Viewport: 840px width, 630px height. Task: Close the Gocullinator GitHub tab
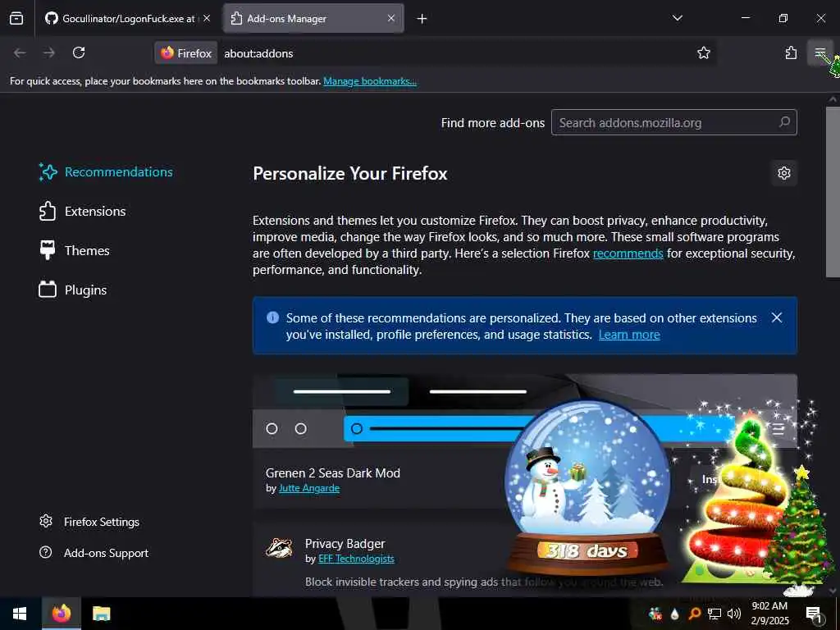tap(206, 18)
